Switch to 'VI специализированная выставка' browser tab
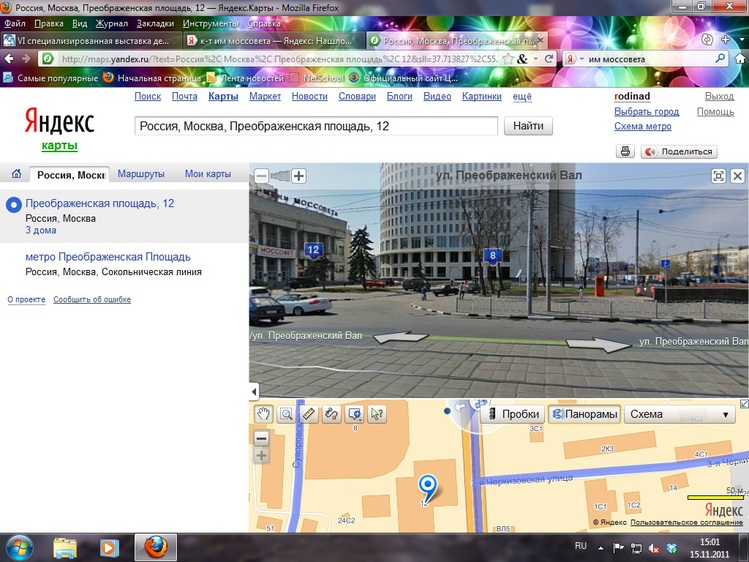This screenshot has height=562, width=749. point(91,41)
